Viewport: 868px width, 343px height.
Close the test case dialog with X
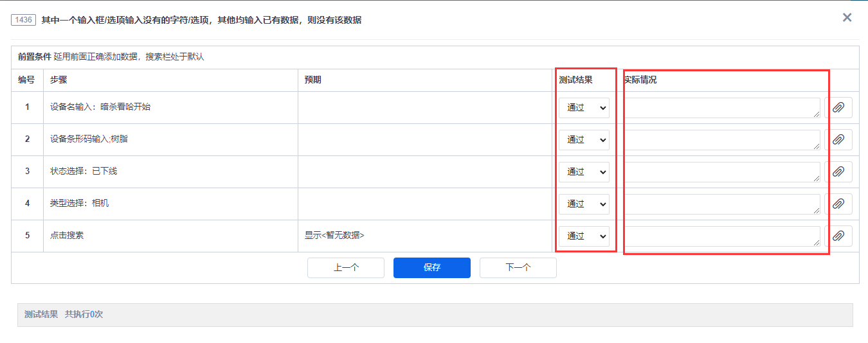tap(847, 18)
